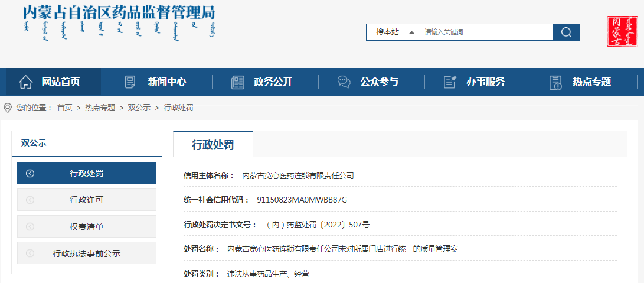This screenshot has height=283, width=644.
Task: Click the 行政处罚决定书文号 label
Action: 220,225
